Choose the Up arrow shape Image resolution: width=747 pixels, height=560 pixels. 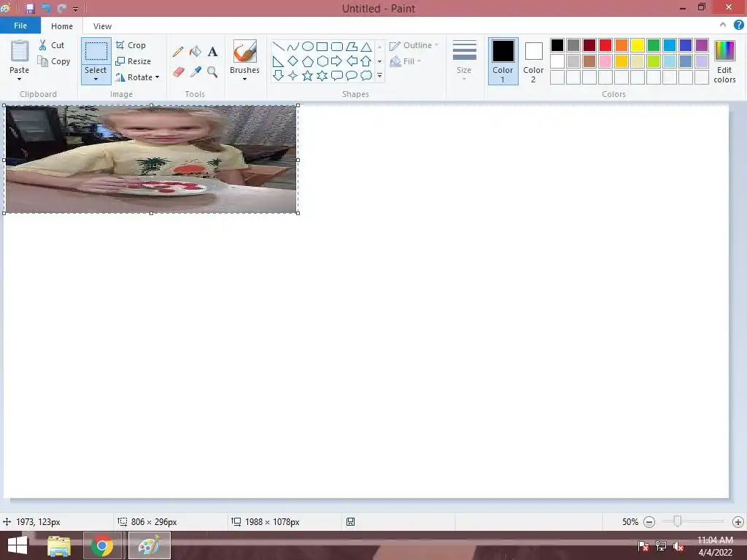click(x=366, y=61)
